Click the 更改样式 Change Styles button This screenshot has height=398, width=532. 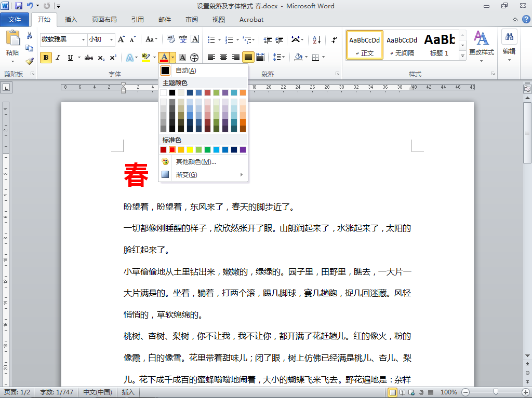click(x=482, y=46)
